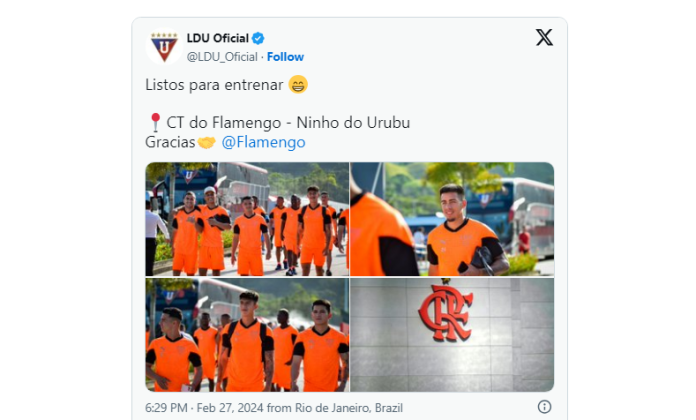Viewport: 696px width, 420px height.
Task: Open the LDU Oficial display name
Action: (x=218, y=39)
